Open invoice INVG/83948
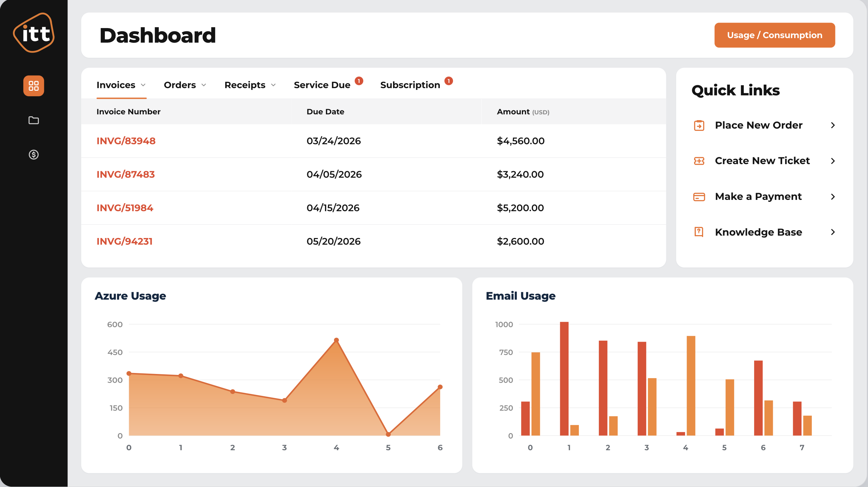This screenshot has height=487, width=868. click(x=126, y=141)
